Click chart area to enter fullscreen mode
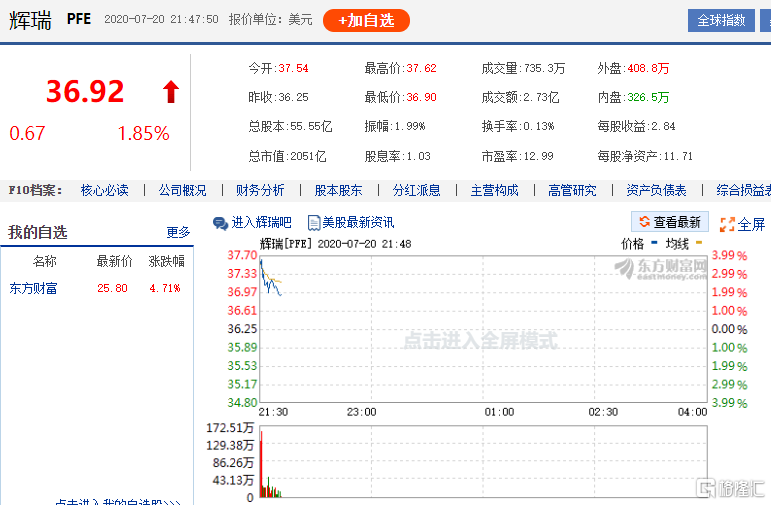Viewport: 771px width, 505px height. click(480, 340)
